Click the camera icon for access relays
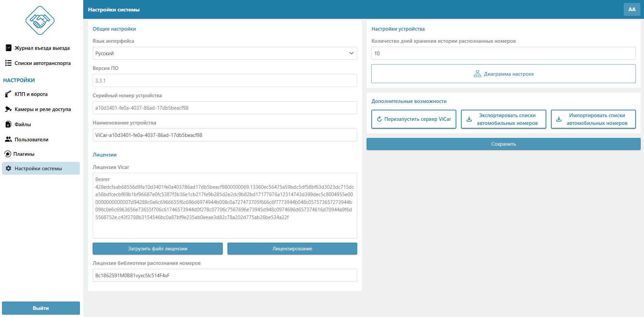The height and width of the screenshot is (317, 644). 8,109
